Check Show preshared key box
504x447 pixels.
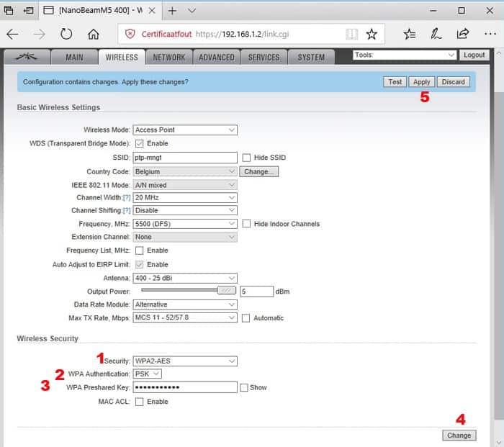point(244,387)
